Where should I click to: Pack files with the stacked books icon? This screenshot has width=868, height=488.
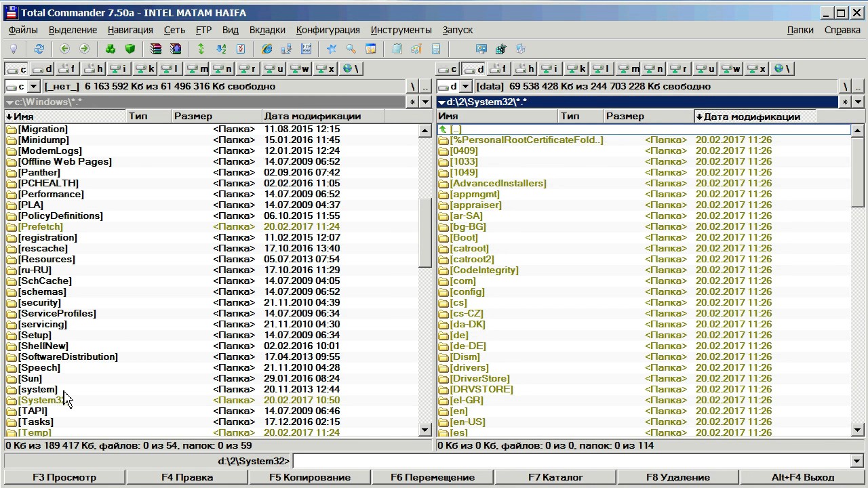tap(156, 49)
